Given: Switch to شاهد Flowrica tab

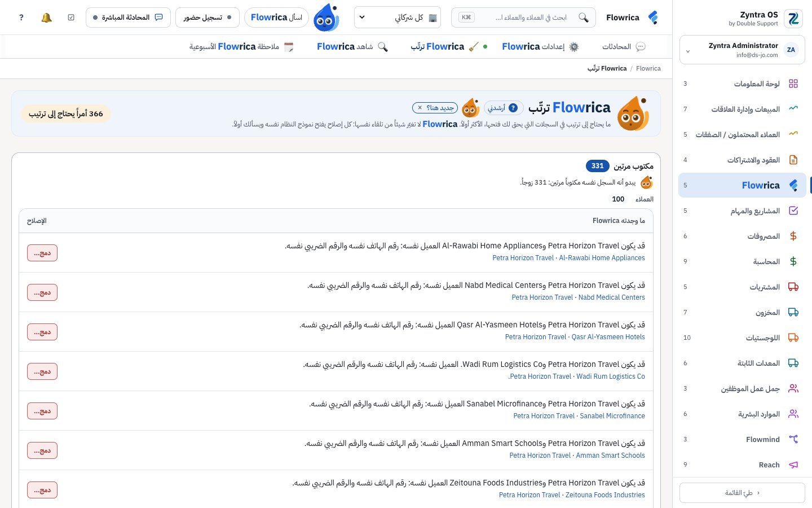Looking at the screenshot, I should 352,46.
